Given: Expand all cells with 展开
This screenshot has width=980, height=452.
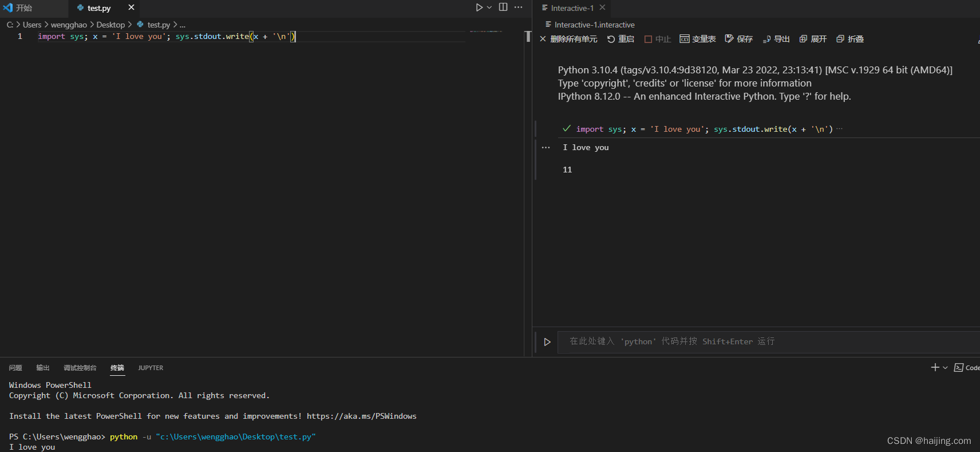Looking at the screenshot, I should coord(813,39).
